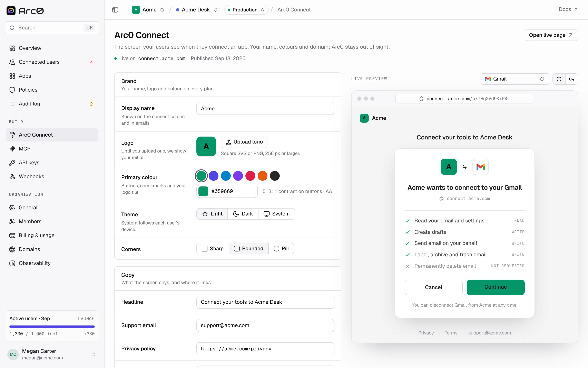Click the Privacy link in preview footer
Viewport: 588px width, 368px height.
point(426,333)
